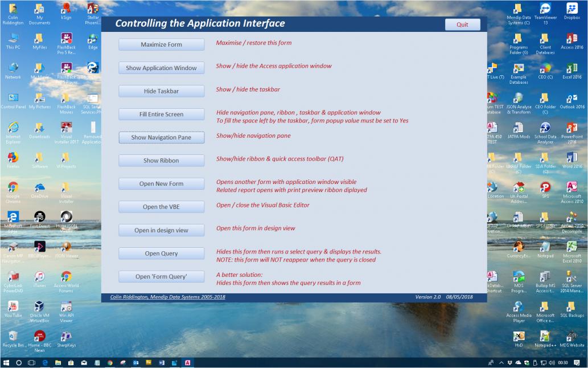The width and height of the screenshot is (588, 368).
Task: Select the Firefox desktop icon
Action: point(13,160)
